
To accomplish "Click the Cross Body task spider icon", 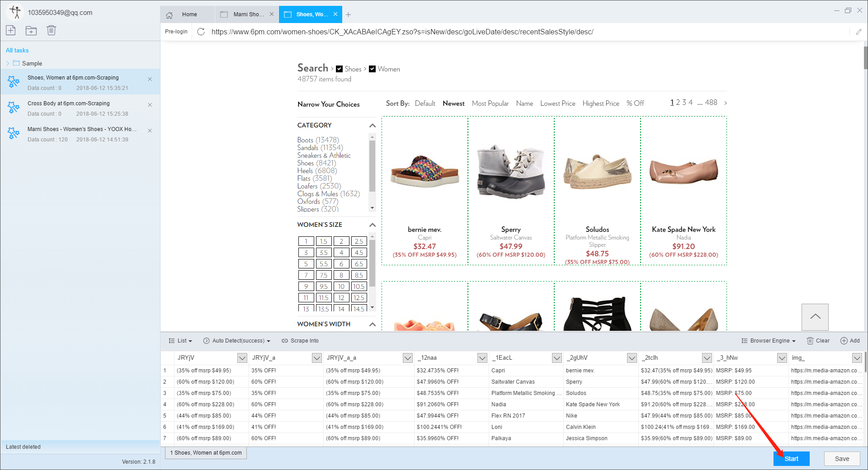I will [14, 108].
